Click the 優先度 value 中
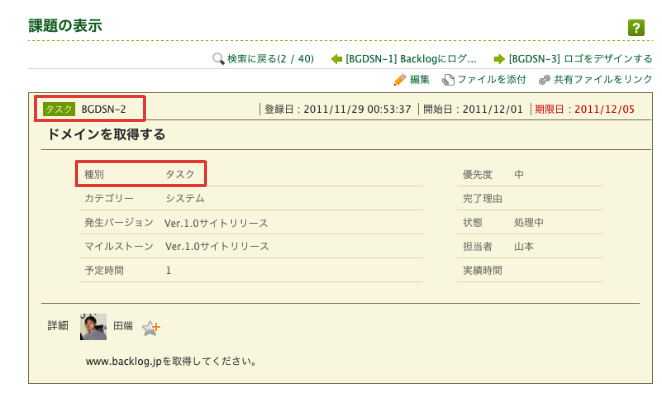 click(519, 174)
